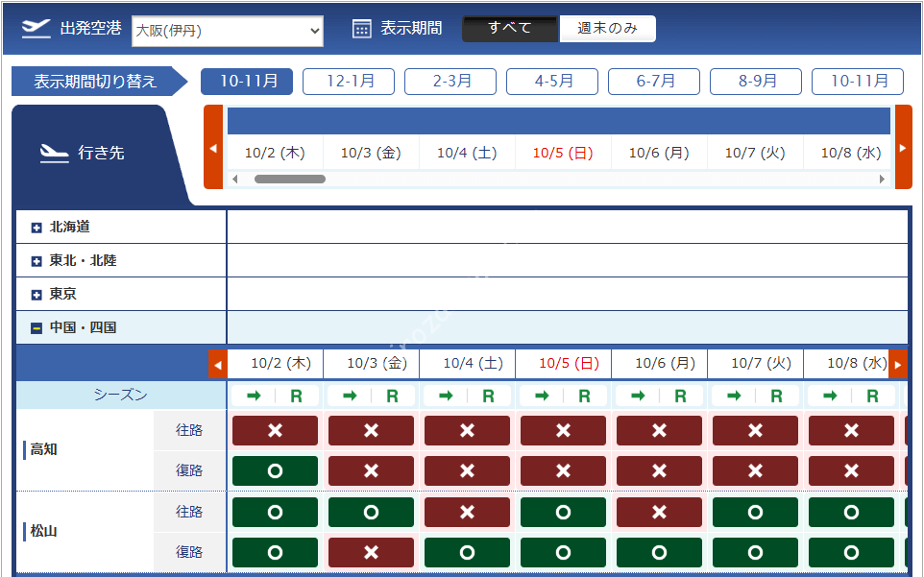Viewport: 924px width, 577px height.
Task: Switch to the highlighted 10-11月 period tab
Action: tap(247, 82)
